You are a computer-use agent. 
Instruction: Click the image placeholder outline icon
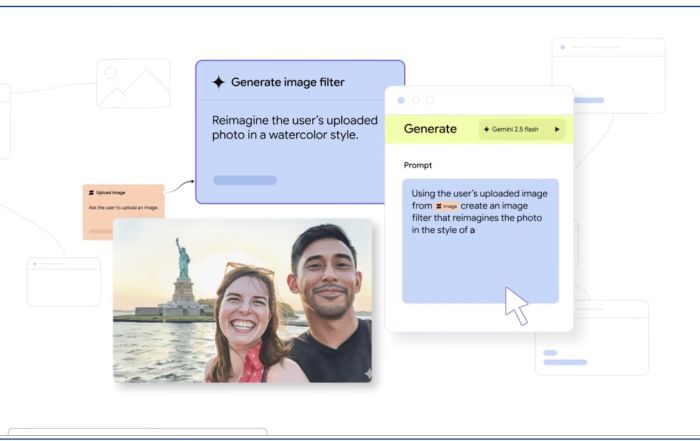tap(133, 83)
